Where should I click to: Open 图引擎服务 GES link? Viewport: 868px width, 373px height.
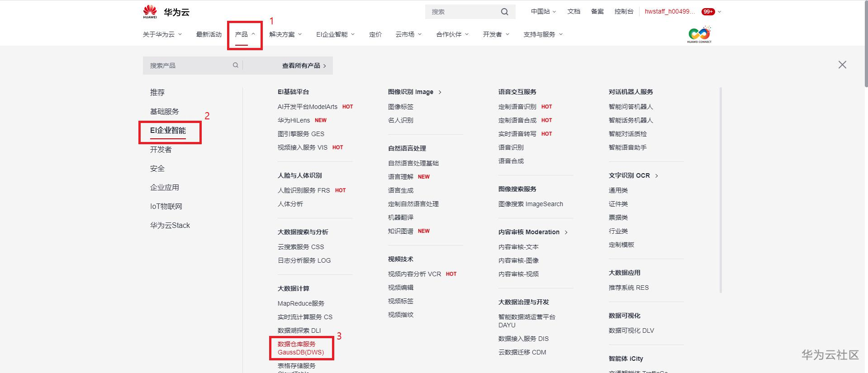[301, 134]
